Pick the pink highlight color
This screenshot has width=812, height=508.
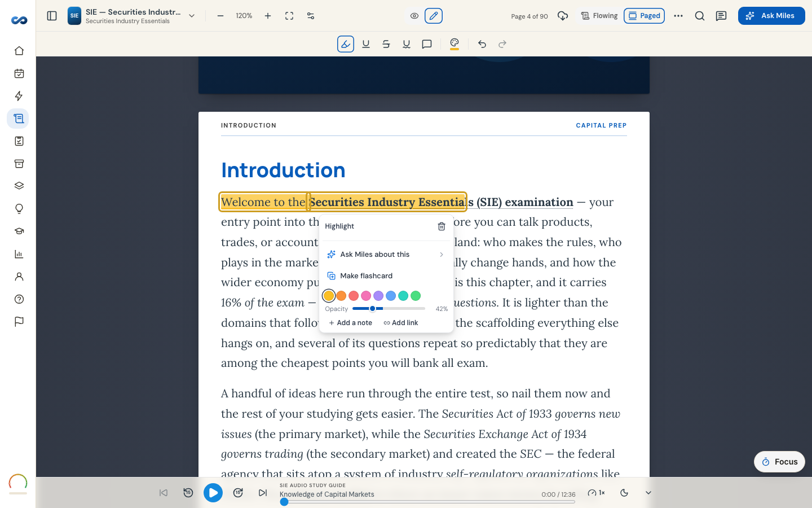point(366,296)
